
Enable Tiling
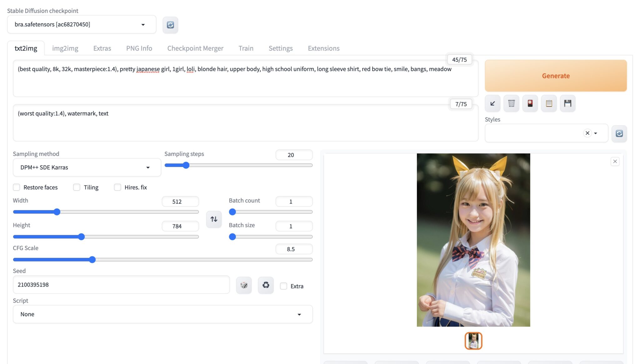click(x=77, y=187)
